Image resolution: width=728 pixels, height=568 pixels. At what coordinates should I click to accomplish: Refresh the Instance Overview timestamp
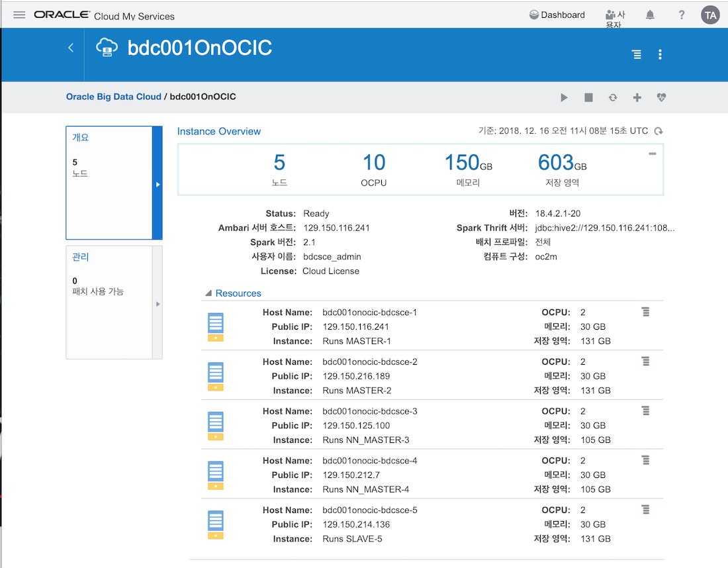click(x=659, y=132)
